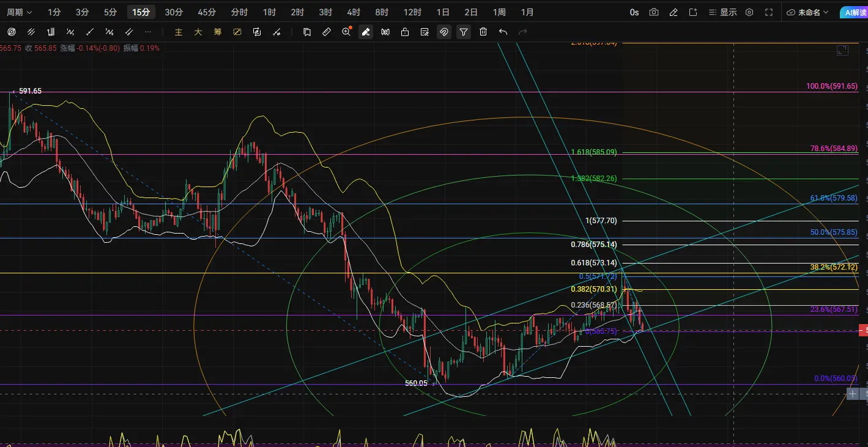Undo the last drawing action
The width and height of the screenshot is (868, 447).
tap(503, 32)
